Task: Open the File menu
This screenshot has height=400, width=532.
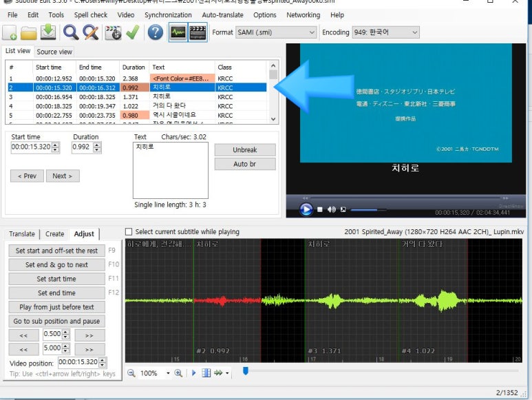Action: (12, 15)
